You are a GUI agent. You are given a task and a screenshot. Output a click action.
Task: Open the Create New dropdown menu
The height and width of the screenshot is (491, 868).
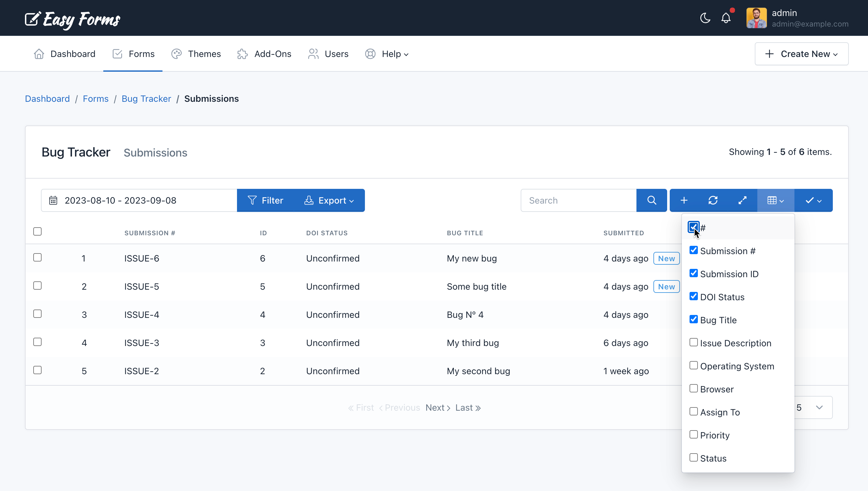(x=801, y=54)
